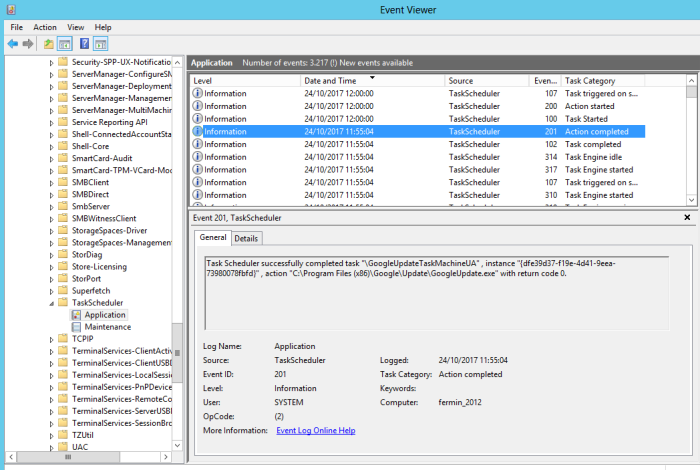Click the info icon of Task Engine idle row
Viewport: 700px width, 470px height.
[197, 157]
